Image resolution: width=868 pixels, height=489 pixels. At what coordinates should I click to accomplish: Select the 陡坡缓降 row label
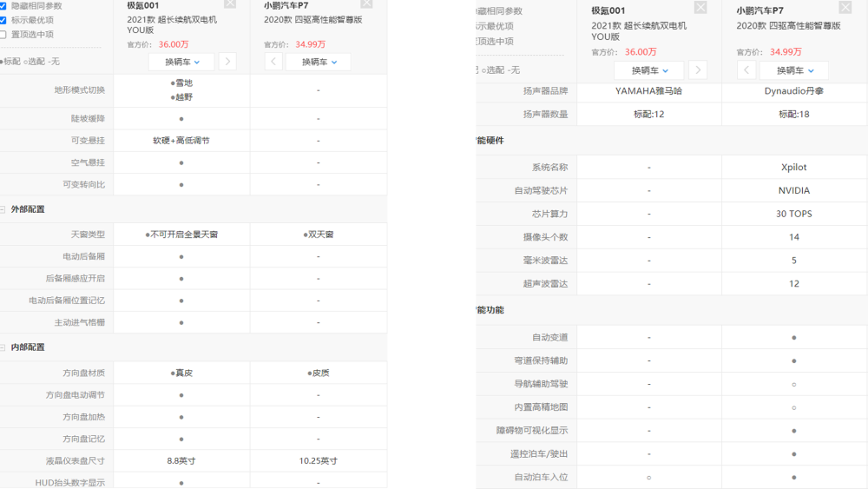coord(88,118)
